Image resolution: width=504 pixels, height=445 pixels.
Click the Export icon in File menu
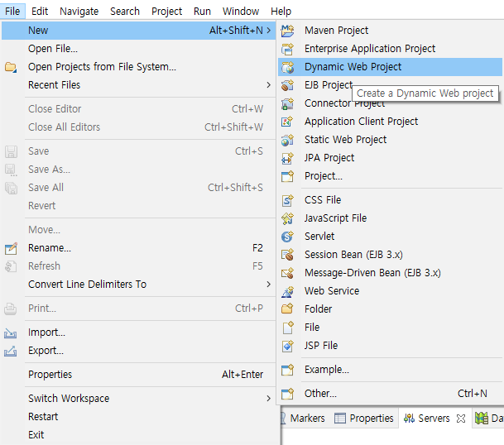click(x=11, y=351)
